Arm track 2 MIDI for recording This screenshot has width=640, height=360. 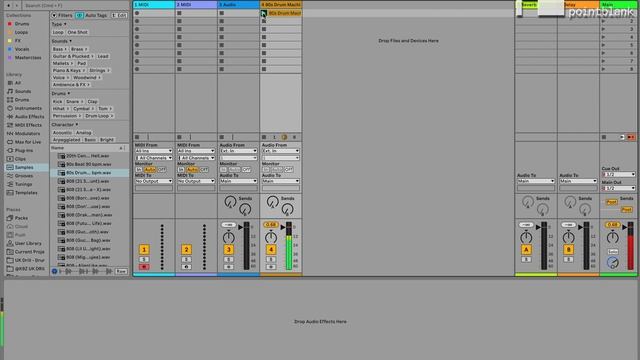click(186, 267)
